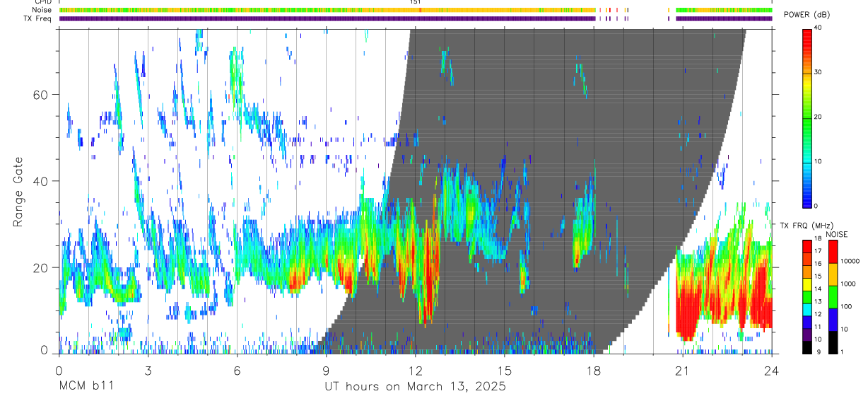Click the 'TX Freq' row label at top left
Image resolution: width=868 pixels, height=401 pixels.
tap(37, 18)
